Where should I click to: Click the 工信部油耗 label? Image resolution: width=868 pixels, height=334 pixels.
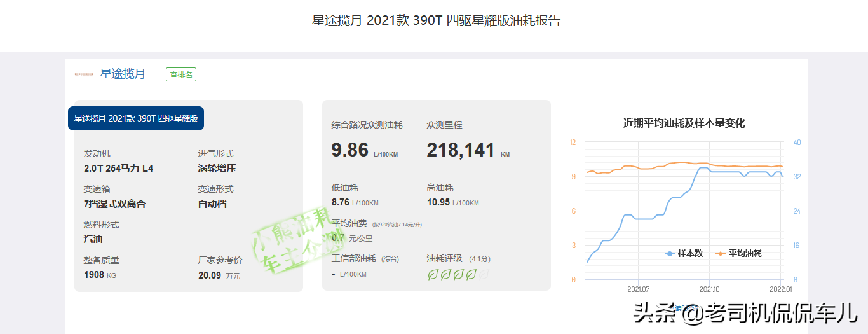coord(354,258)
